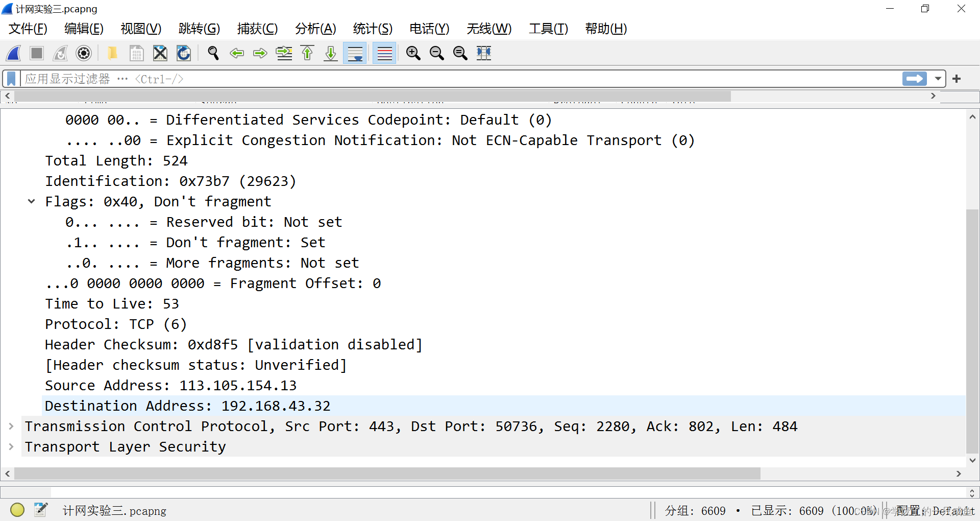Click the details pane vertical scrollbar thumb
Viewport: 980px width, 521px height.
coord(972,331)
